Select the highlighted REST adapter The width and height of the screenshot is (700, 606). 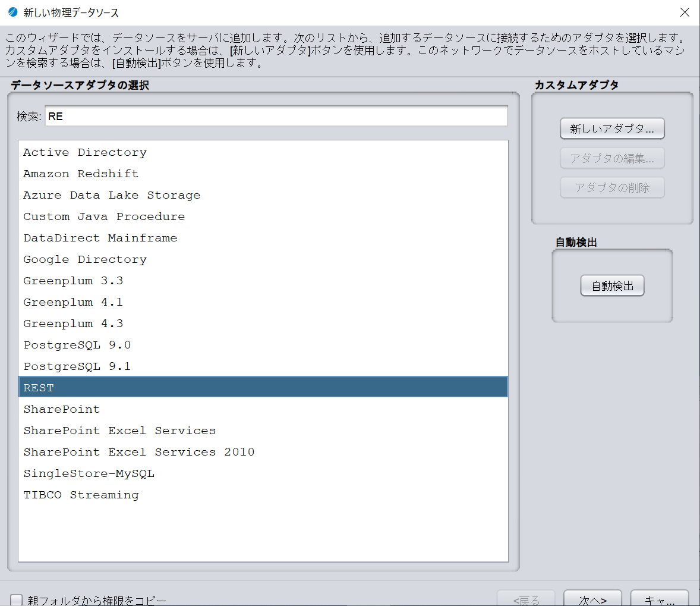[263, 387]
